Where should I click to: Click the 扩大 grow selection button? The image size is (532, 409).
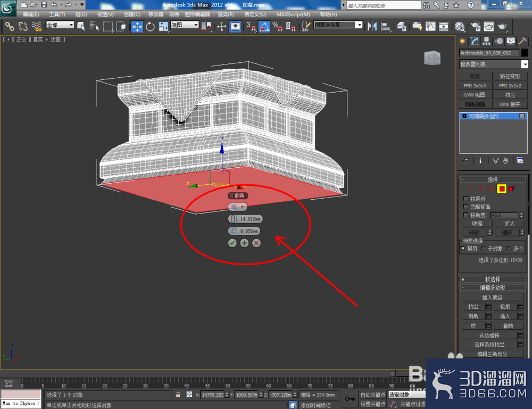pyautogui.click(x=510, y=224)
